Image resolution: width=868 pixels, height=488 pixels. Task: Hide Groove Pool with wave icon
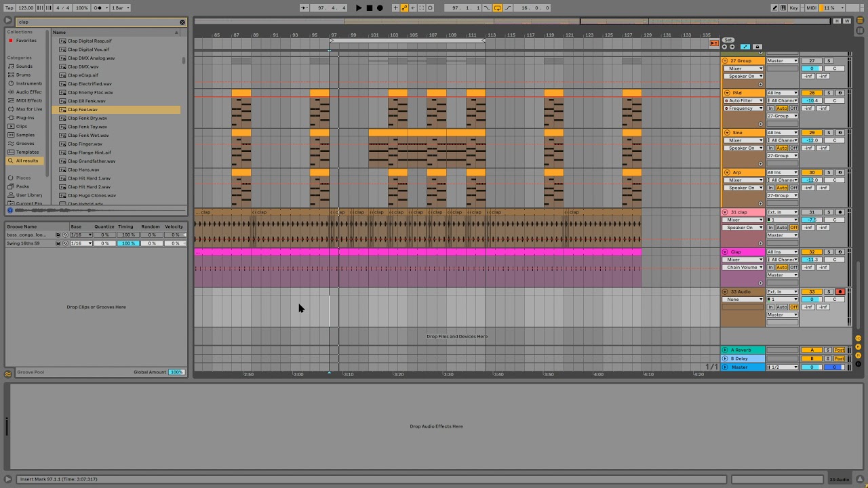8,373
